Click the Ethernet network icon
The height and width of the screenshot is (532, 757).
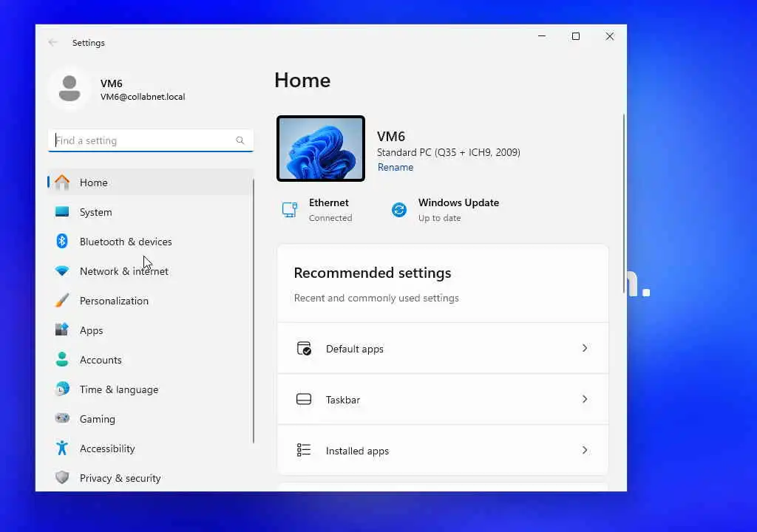point(290,210)
